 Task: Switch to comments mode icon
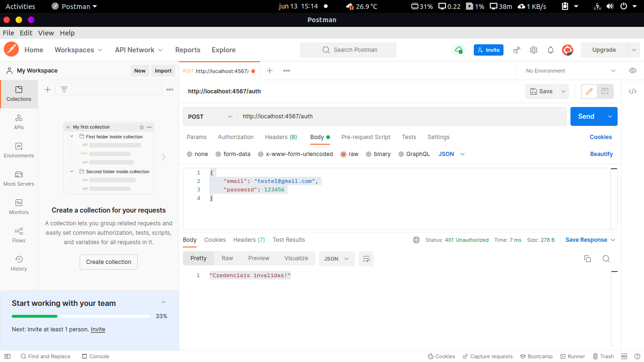pos(605,91)
